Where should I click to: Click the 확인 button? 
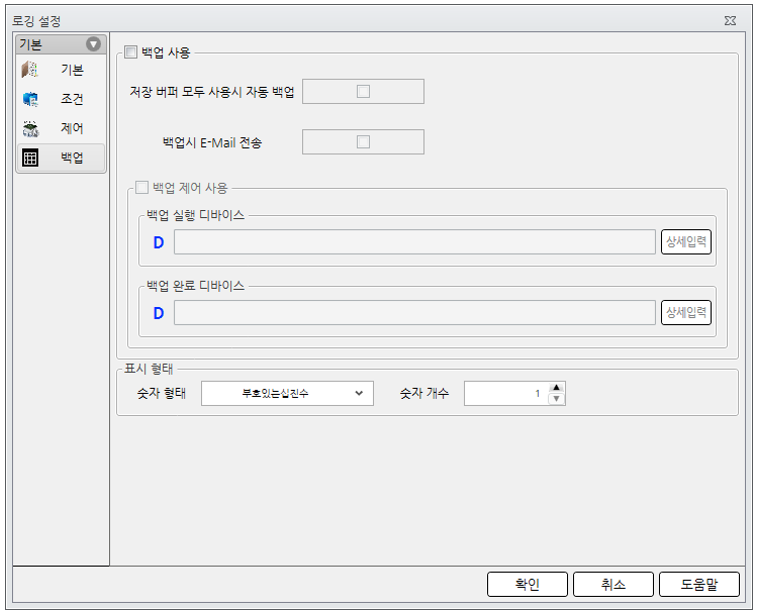(527, 584)
